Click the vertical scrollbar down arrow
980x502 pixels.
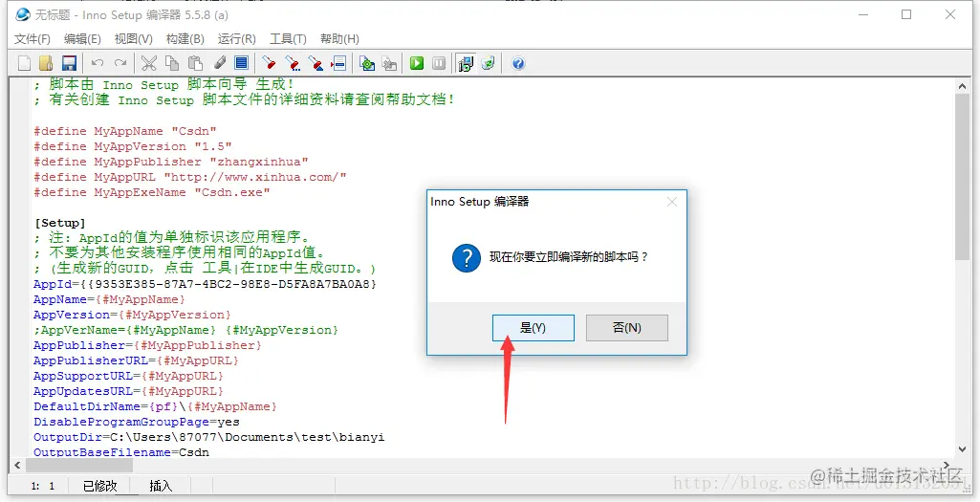pos(962,448)
